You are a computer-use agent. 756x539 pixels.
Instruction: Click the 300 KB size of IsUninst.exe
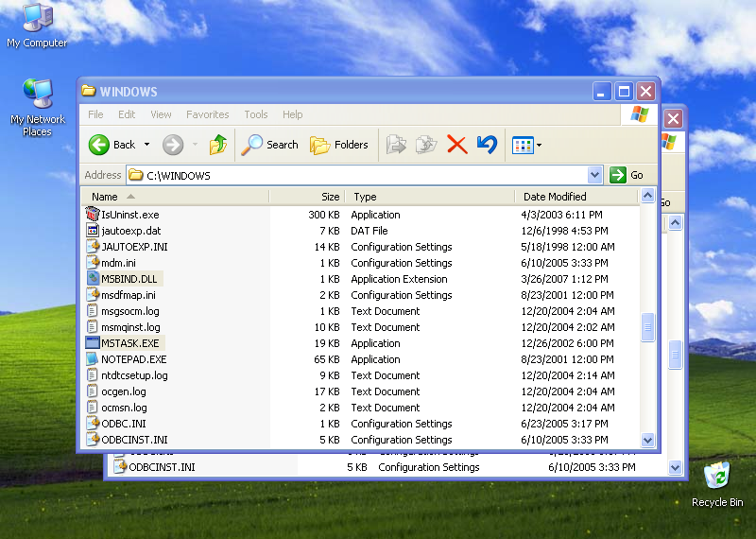pos(324,215)
